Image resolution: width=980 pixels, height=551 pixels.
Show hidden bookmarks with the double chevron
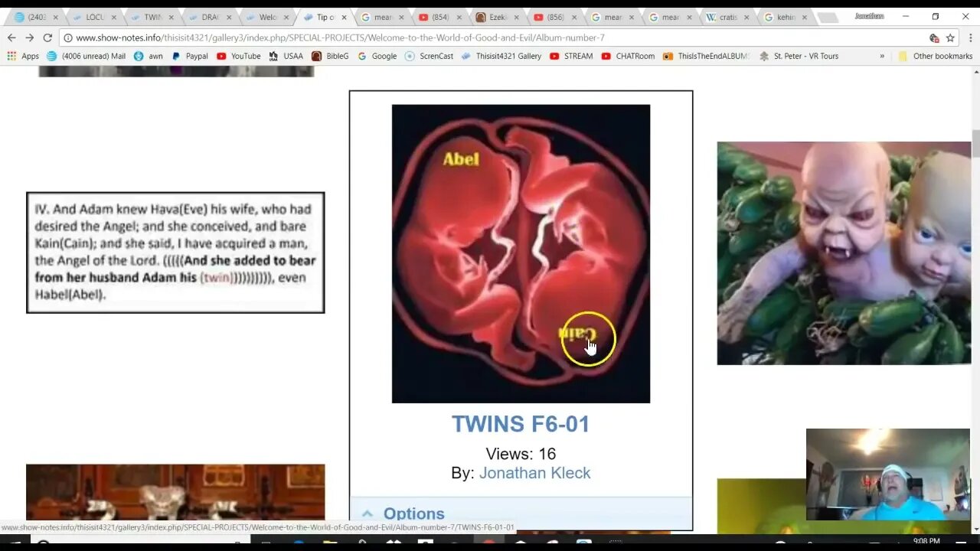coord(882,56)
